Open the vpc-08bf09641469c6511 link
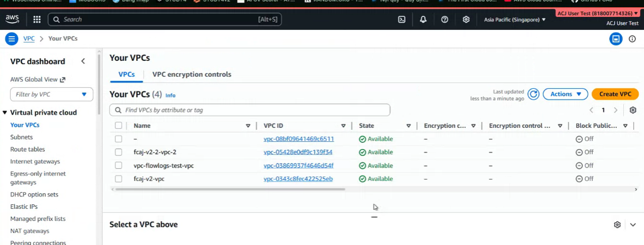The width and height of the screenshot is (644, 245). coord(299,139)
